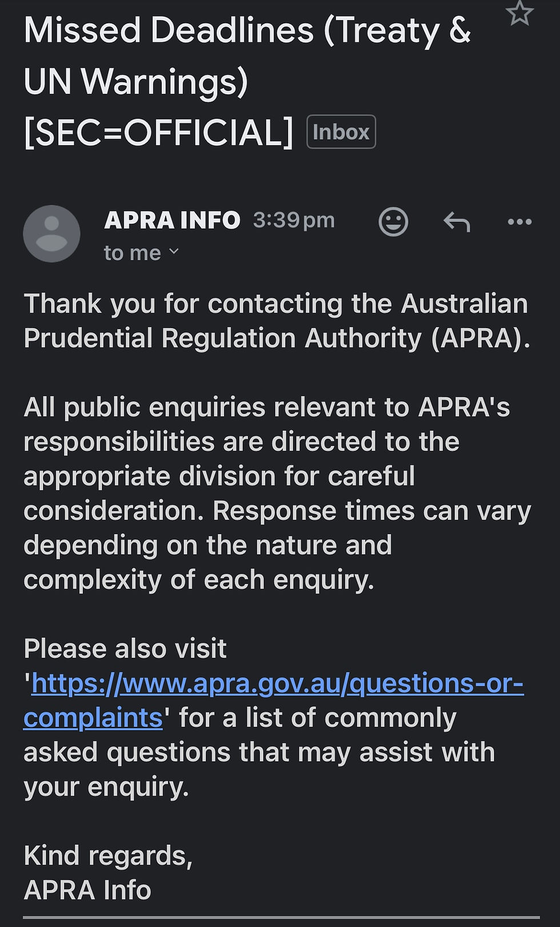
Task: Open the three-dot more options menu
Action: [x=519, y=221]
